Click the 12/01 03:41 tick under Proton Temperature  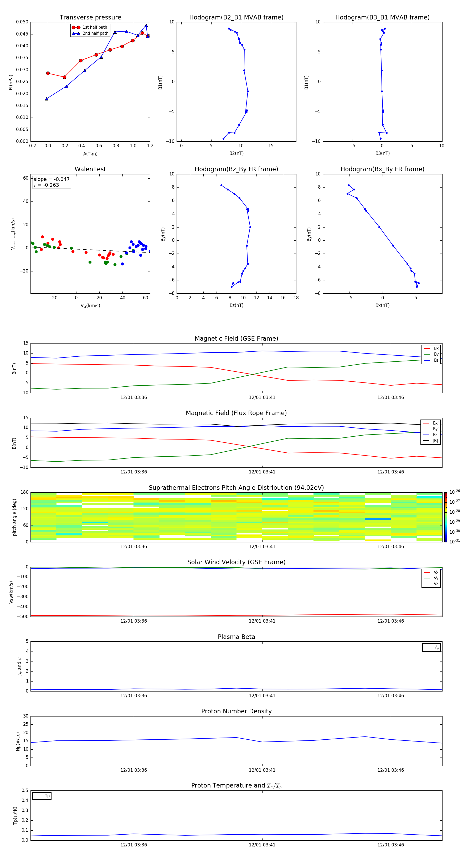(262, 845)
